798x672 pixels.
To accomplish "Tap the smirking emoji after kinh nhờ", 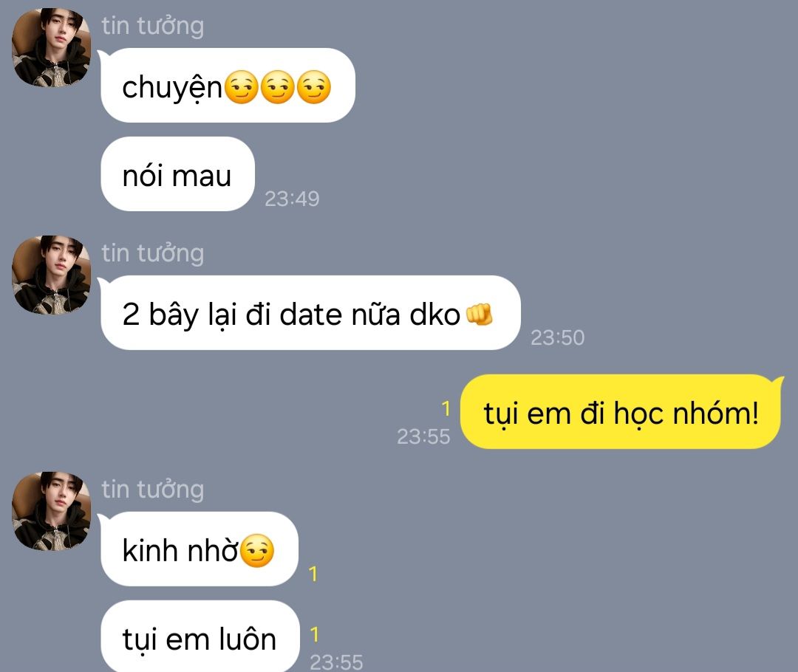I will tap(257, 550).
